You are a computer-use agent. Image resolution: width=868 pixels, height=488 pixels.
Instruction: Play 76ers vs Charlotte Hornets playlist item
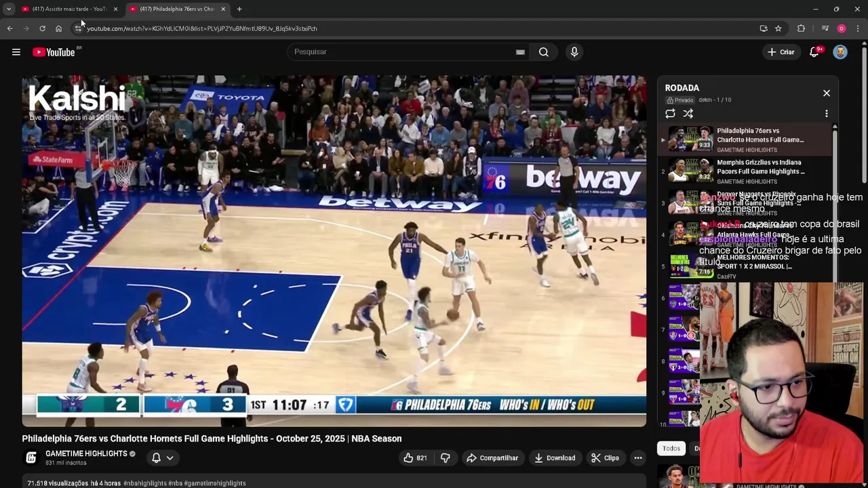(745, 140)
